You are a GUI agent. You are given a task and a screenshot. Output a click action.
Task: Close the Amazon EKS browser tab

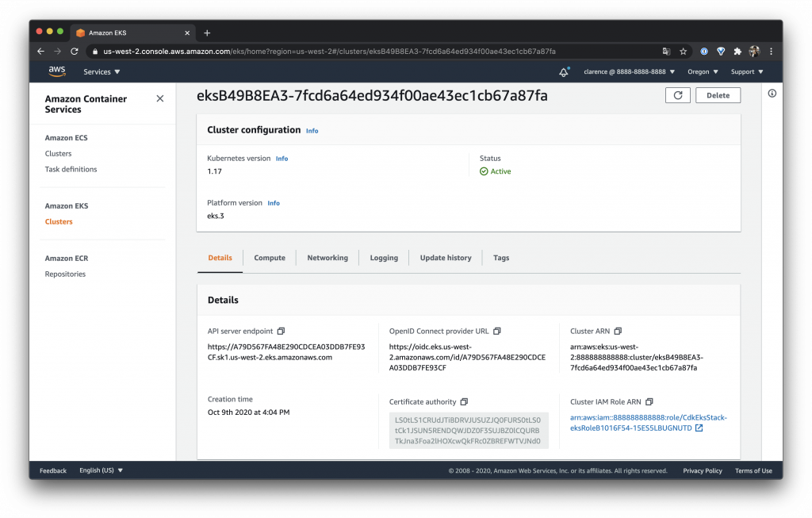[x=187, y=33]
